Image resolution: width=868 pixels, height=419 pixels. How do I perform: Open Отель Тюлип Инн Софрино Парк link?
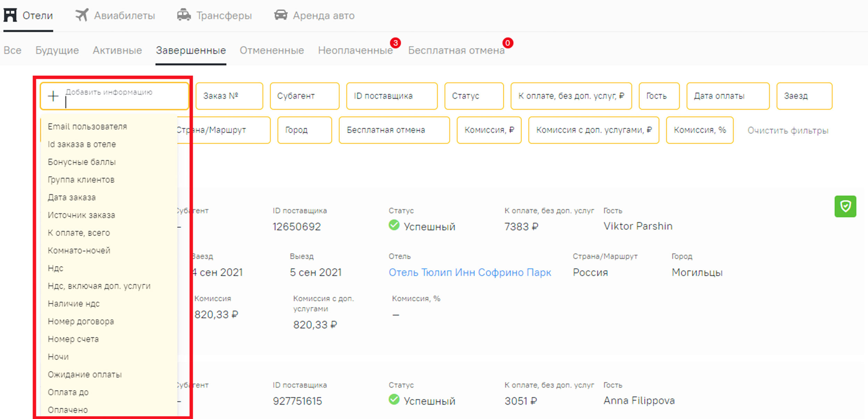coord(470,273)
